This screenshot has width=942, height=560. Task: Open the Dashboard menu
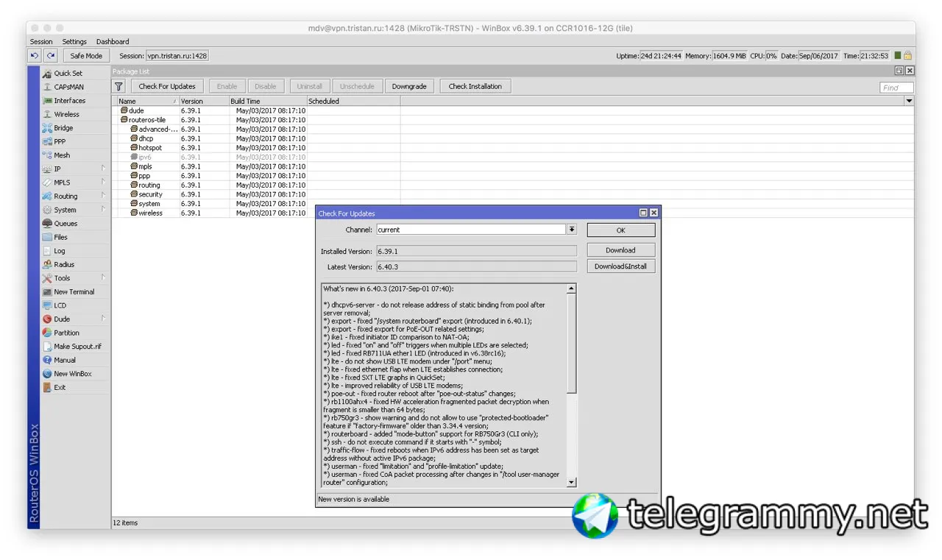[113, 41]
